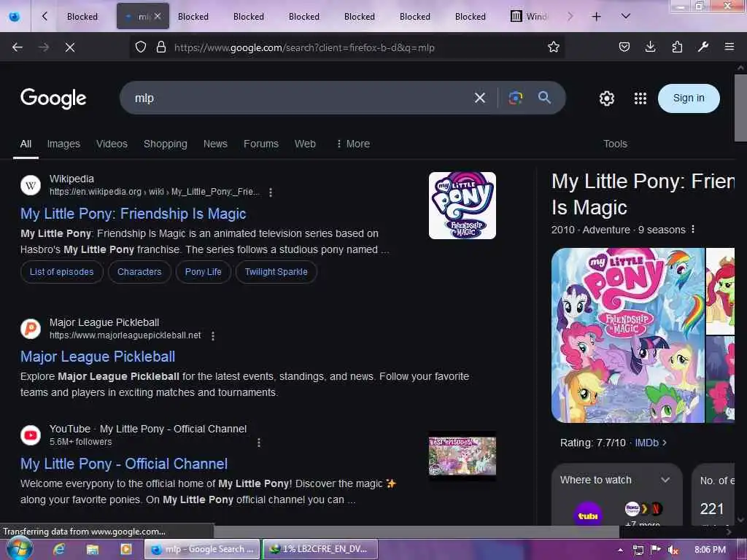Open the YouTube channel video thumbnail
The width and height of the screenshot is (747, 560).
462,456
